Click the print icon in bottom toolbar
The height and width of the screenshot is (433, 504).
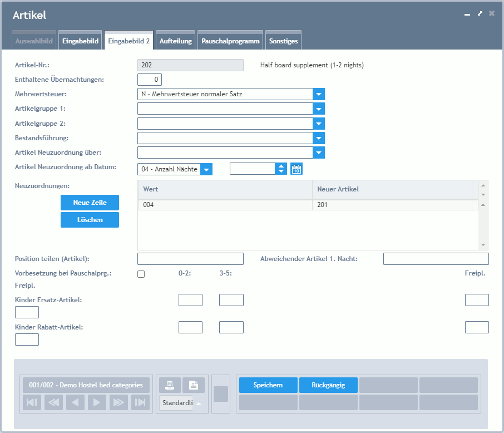[170, 385]
